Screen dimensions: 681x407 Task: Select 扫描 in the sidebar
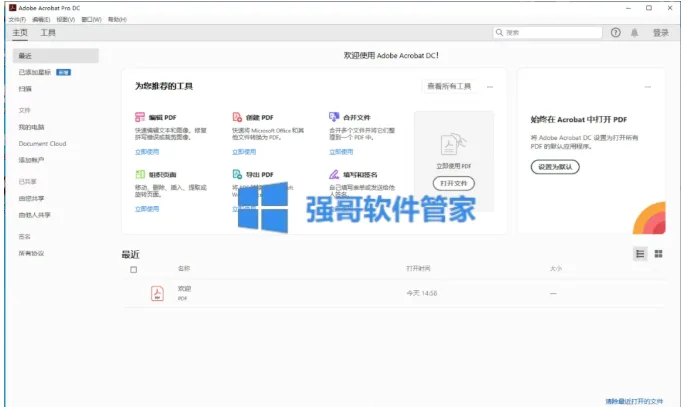25,89
